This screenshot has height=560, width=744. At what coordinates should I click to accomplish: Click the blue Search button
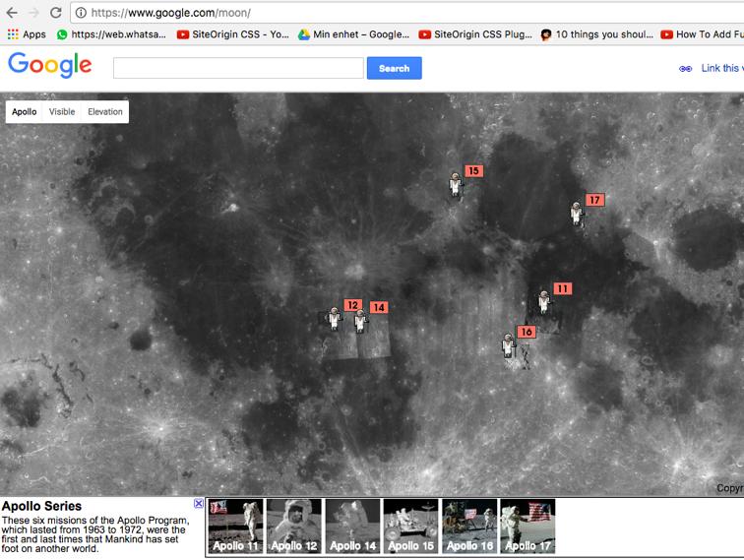pyautogui.click(x=394, y=68)
